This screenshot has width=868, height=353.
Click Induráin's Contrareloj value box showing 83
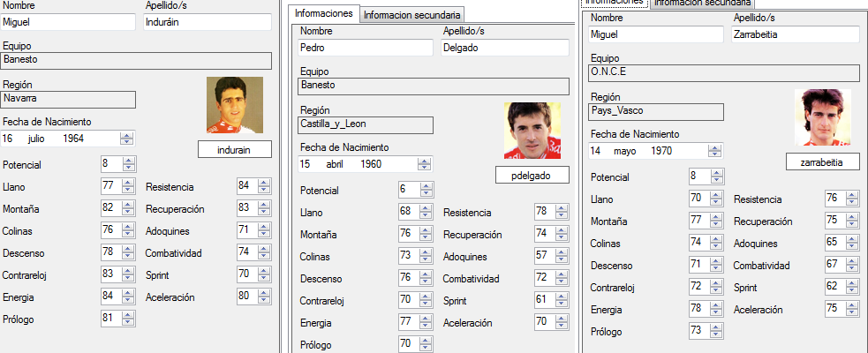click(110, 274)
